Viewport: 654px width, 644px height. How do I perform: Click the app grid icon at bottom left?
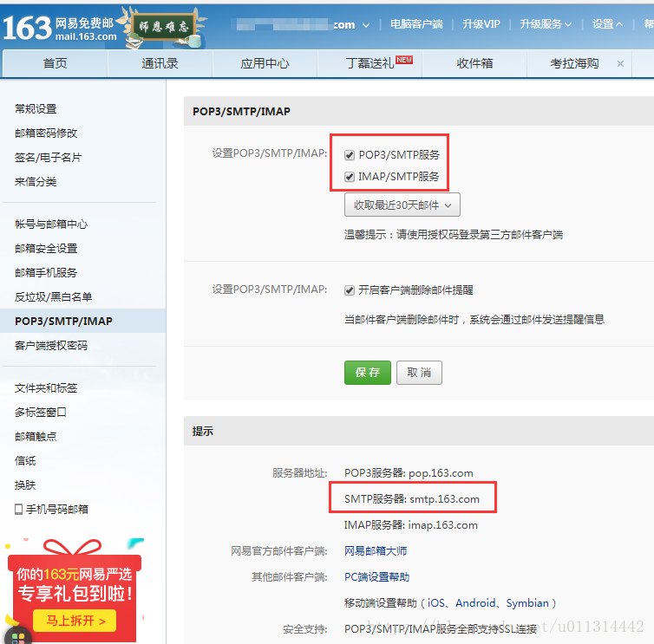point(17,637)
